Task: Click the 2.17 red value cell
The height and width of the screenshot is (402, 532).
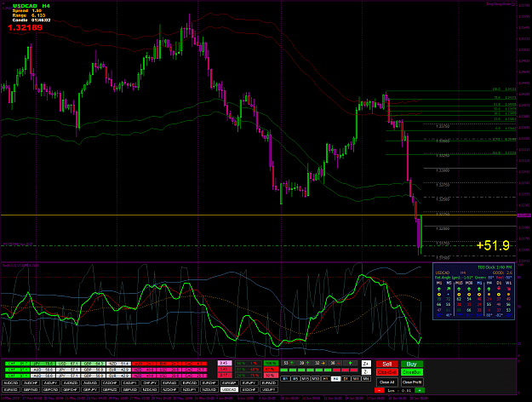Action: (225, 376)
